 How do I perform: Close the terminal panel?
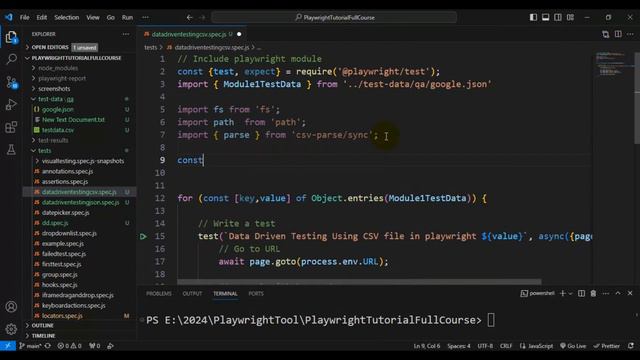tap(630, 293)
